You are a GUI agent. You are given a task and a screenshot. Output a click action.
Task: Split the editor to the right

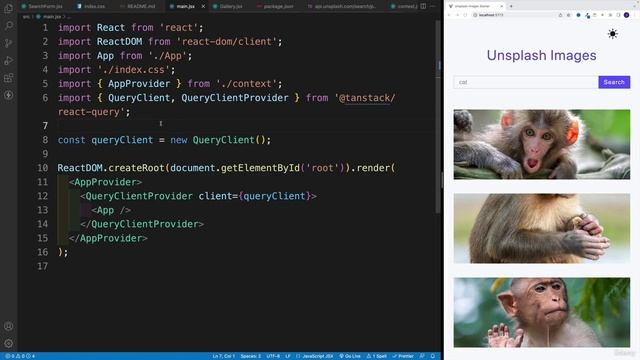tap(423, 6)
